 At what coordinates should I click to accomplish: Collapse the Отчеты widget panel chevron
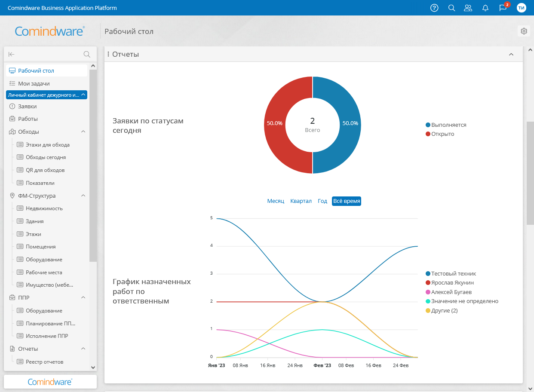511,54
